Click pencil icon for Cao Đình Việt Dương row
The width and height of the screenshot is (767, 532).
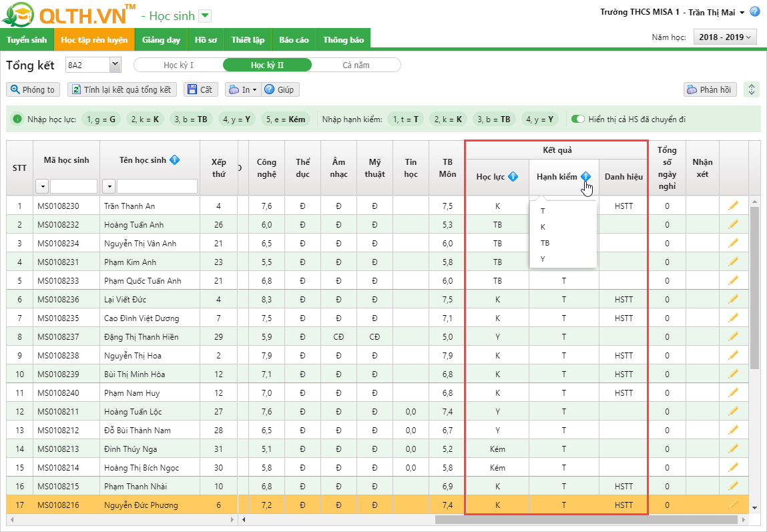(733, 318)
